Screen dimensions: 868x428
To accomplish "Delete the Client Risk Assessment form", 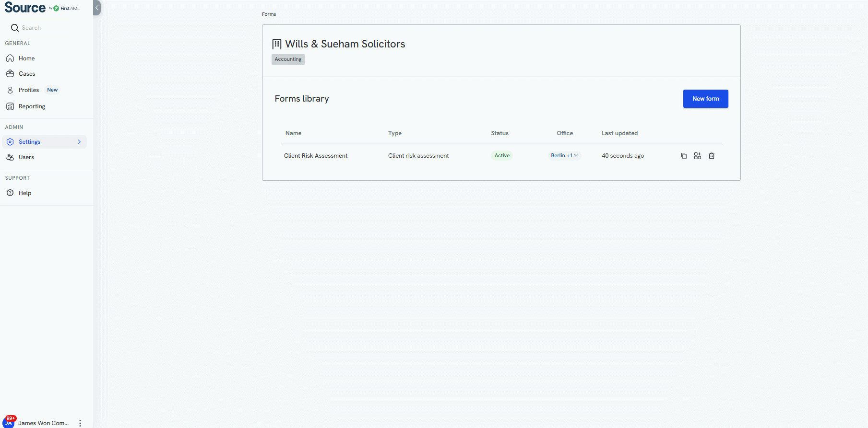I will [x=712, y=156].
